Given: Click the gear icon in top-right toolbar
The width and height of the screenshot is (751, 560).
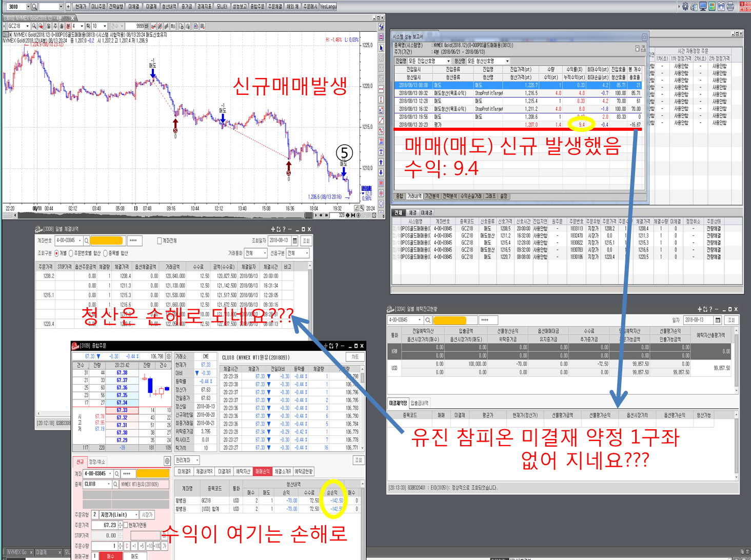Looking at the screenshot, I should 685,7.
